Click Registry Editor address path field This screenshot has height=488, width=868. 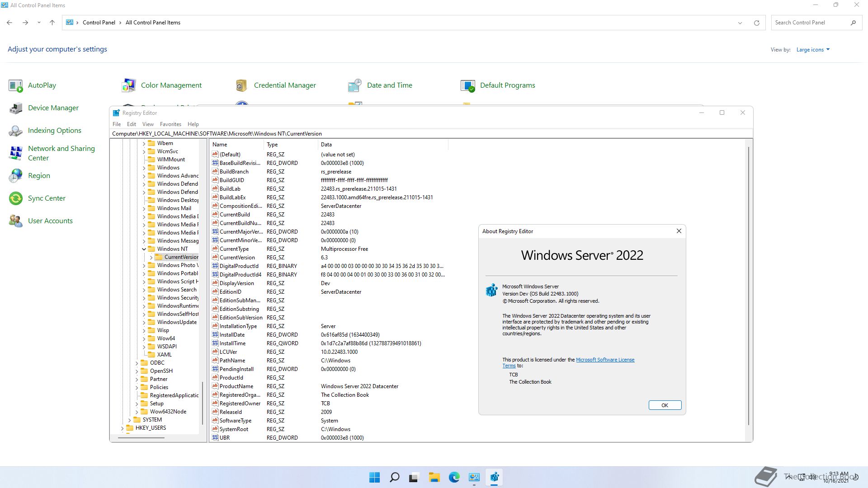click(x=431, y=134)
